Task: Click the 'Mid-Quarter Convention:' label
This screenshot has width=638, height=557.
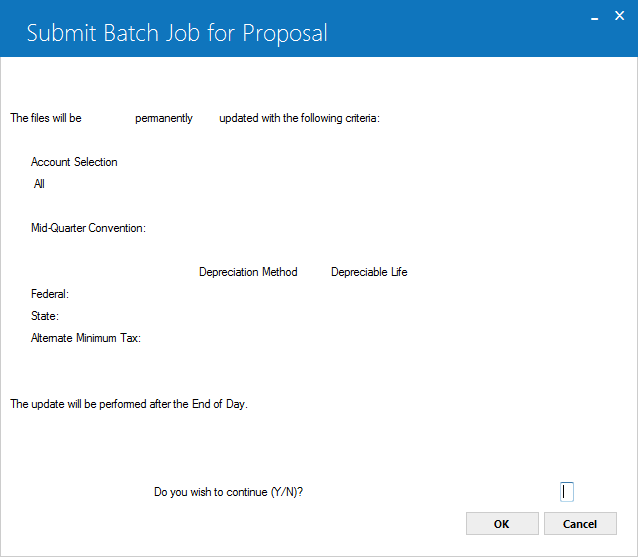Action: [x=88, y=228]
